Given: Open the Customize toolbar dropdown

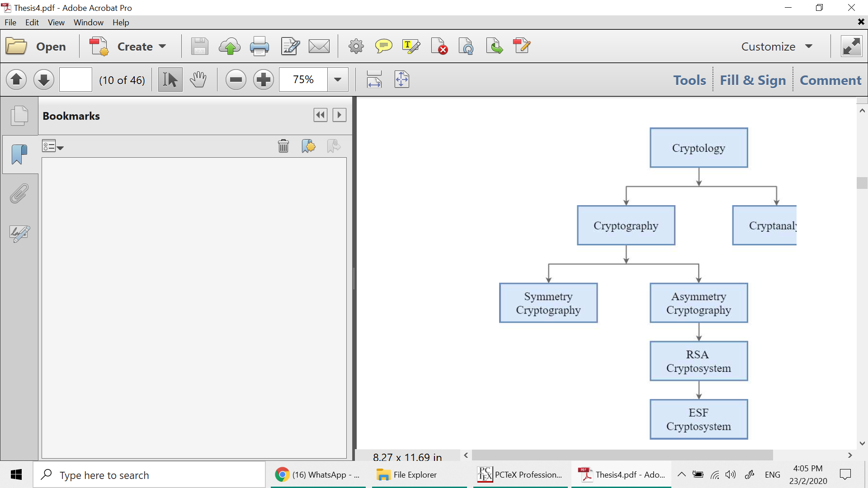Looking at the screenshot, I should click(777, 46).
